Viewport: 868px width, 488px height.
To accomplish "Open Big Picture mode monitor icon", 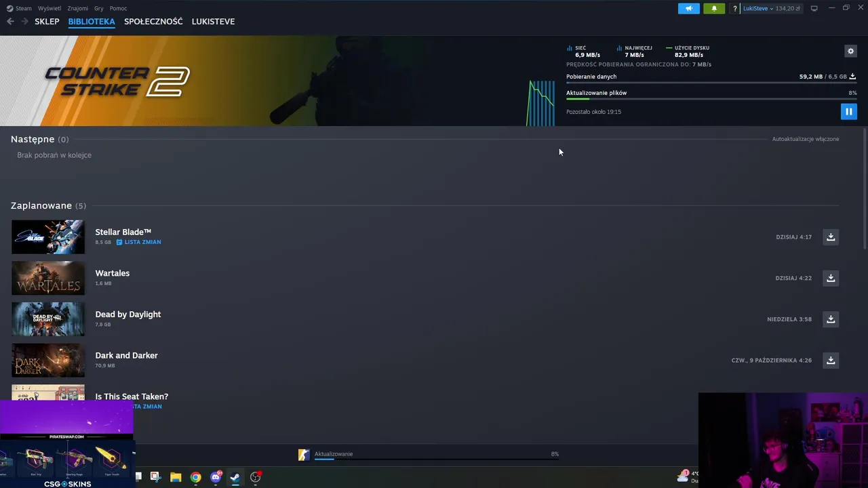I will click(x=814, y=8).
